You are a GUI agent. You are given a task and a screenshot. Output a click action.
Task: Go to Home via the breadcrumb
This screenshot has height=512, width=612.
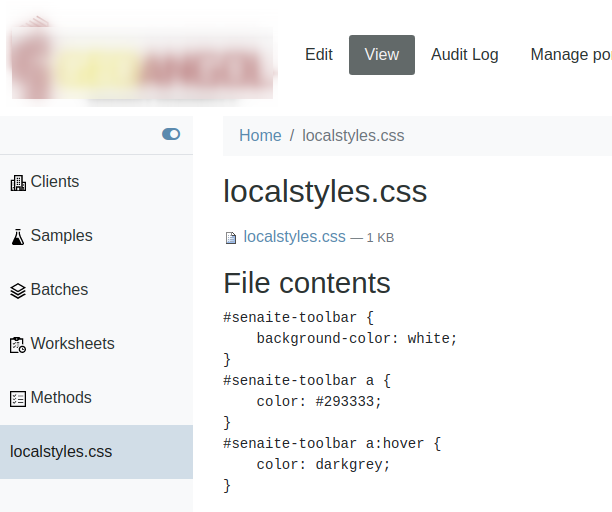click(x=260, y=136)
